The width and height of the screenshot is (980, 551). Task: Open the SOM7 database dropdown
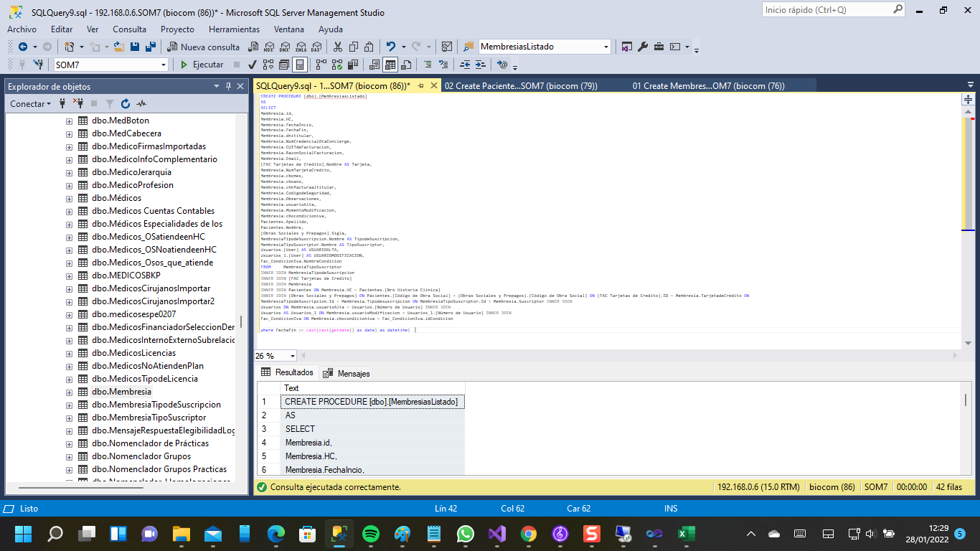[163, 65]
